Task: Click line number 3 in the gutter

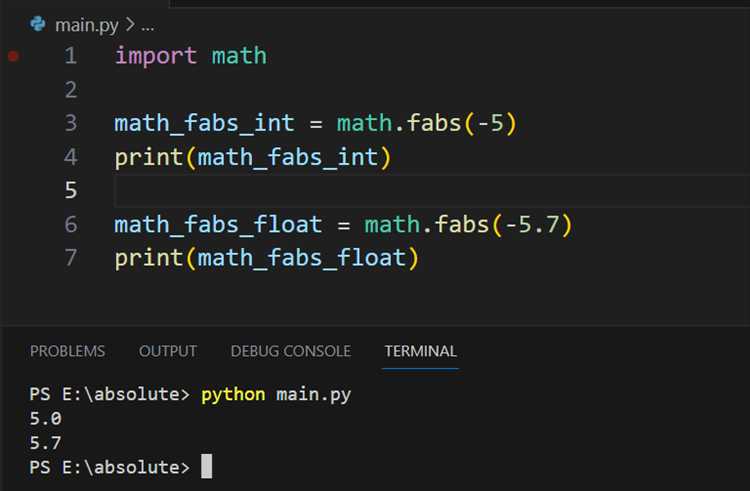Action: 70,123
